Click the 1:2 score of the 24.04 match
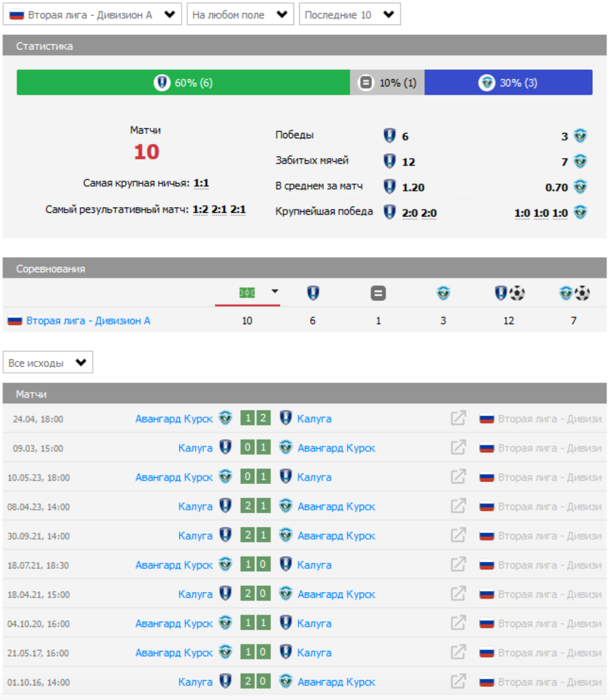Viewport: 610px width, 700px height. click(255, 418)
